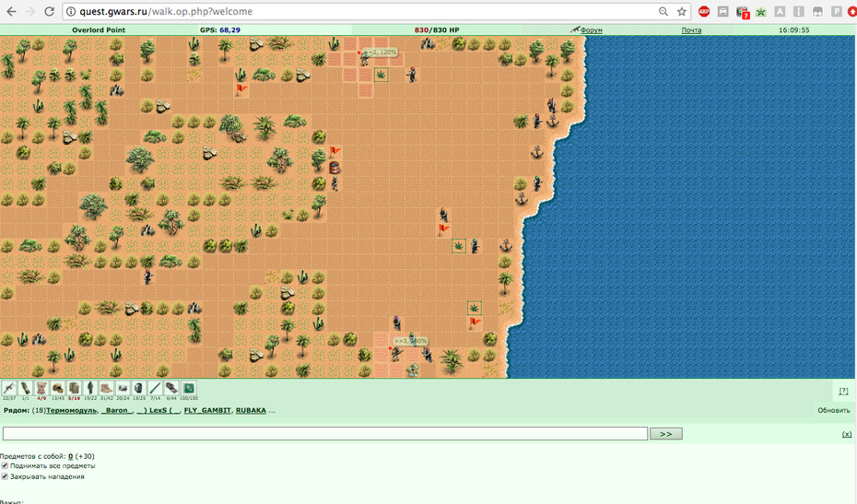The height and width of the screenshot is (504, 857).
Task: Pick the boxed plant near the top path
Action: tap(381, 75)
